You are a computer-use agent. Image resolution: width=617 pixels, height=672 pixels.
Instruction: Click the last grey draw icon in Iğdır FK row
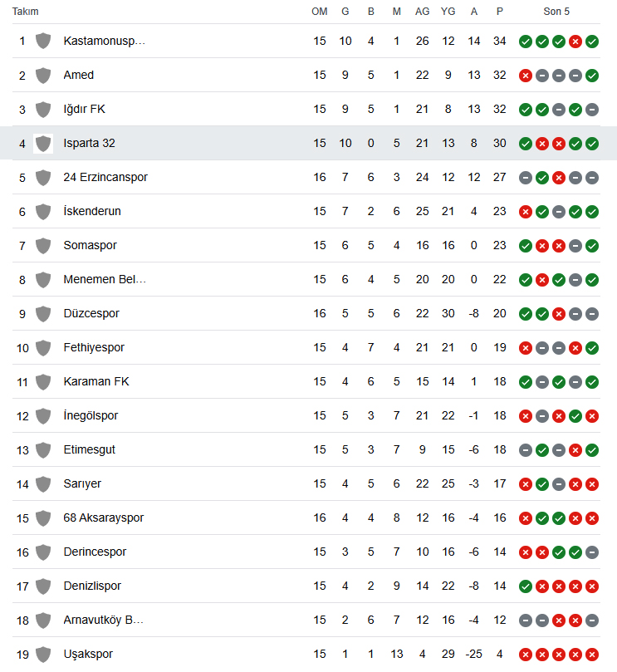coord(592,110)
